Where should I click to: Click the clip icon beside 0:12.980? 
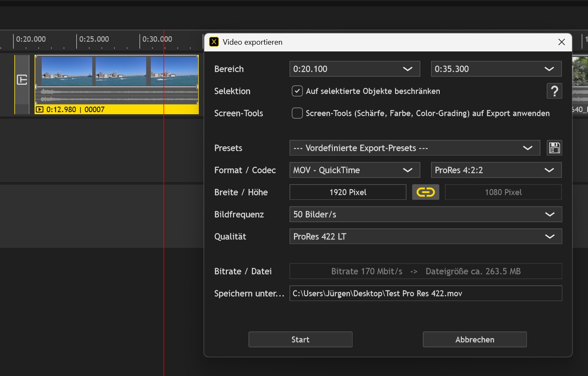(x=40, y=110)
